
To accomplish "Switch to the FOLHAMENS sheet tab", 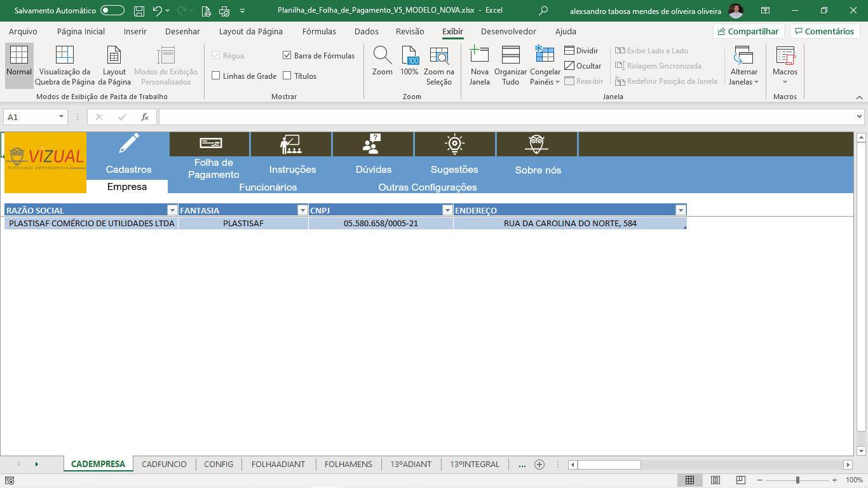I will [x=348, y=464].
